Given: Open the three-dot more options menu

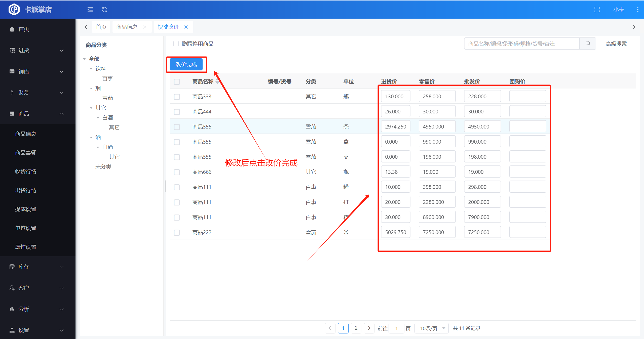Looking at the screenshot, I should [637, 10].
